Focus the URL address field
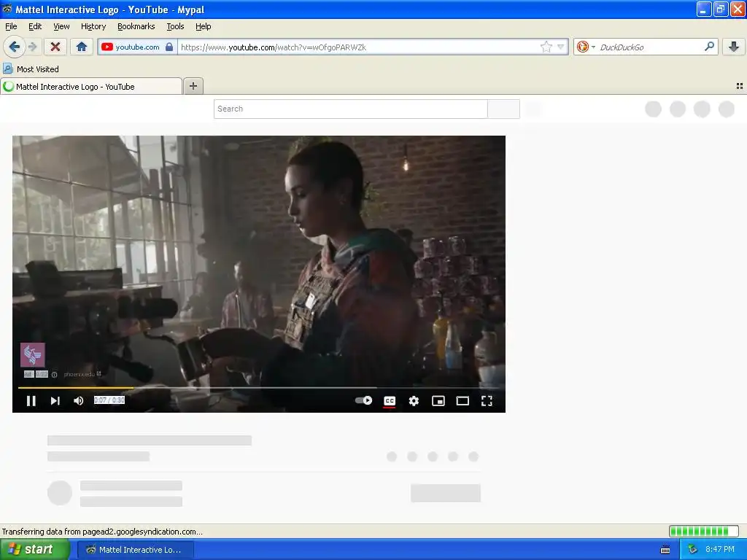 [x=358, y=47]
